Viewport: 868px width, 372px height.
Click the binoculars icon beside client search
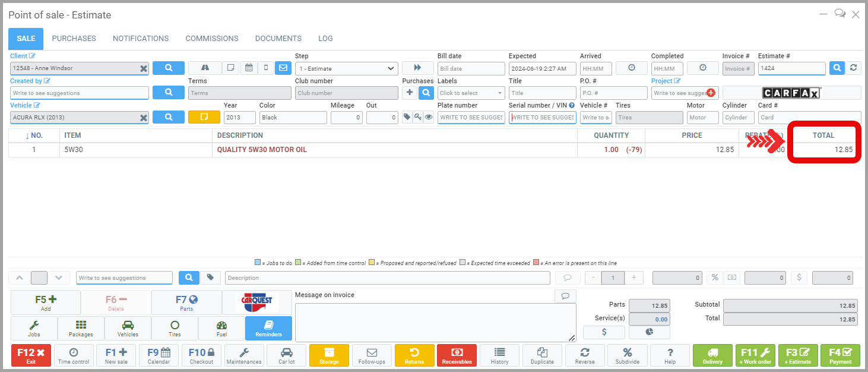click(x=205, y=68)
